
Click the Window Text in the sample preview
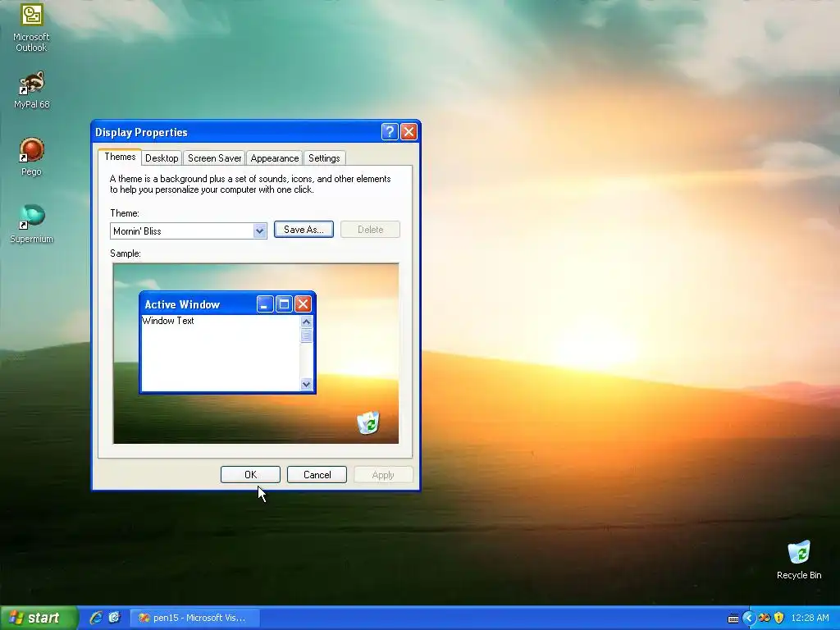(167, 321)
